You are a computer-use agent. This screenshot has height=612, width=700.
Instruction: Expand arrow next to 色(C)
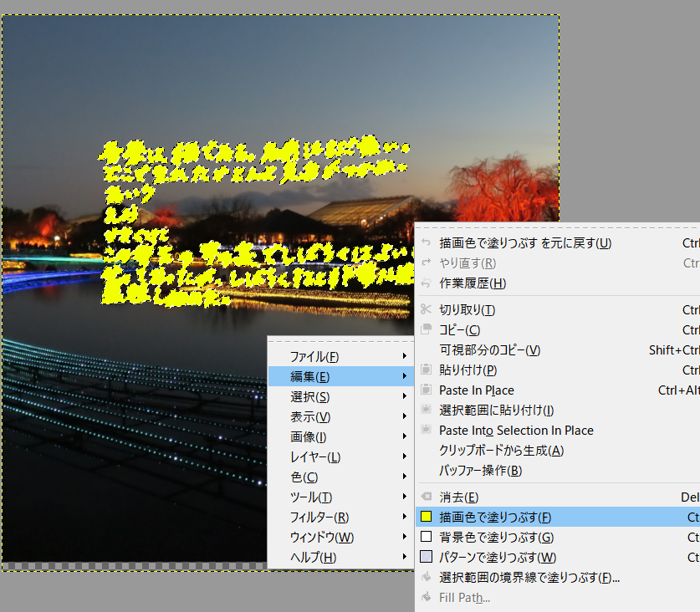tap(405, 477)
